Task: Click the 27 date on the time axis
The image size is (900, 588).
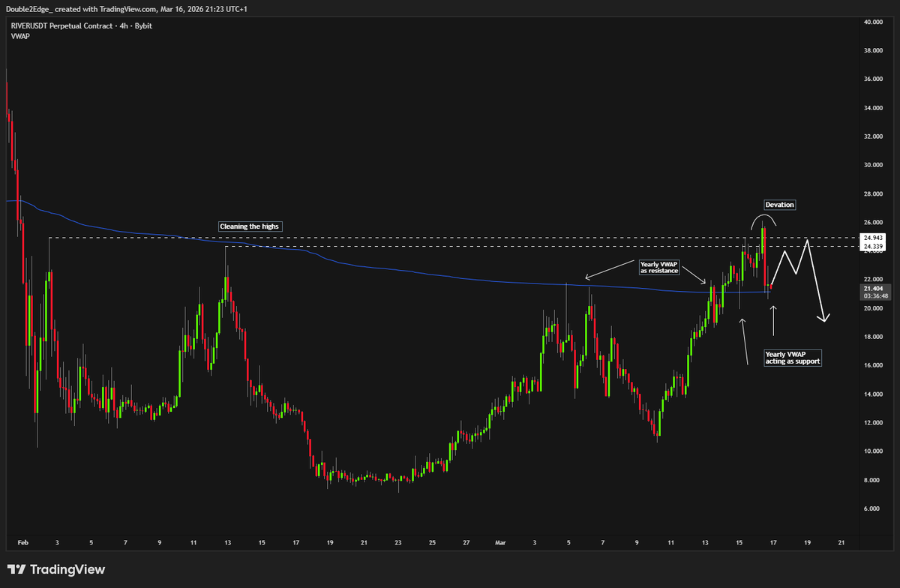Action: coord(466,541)
